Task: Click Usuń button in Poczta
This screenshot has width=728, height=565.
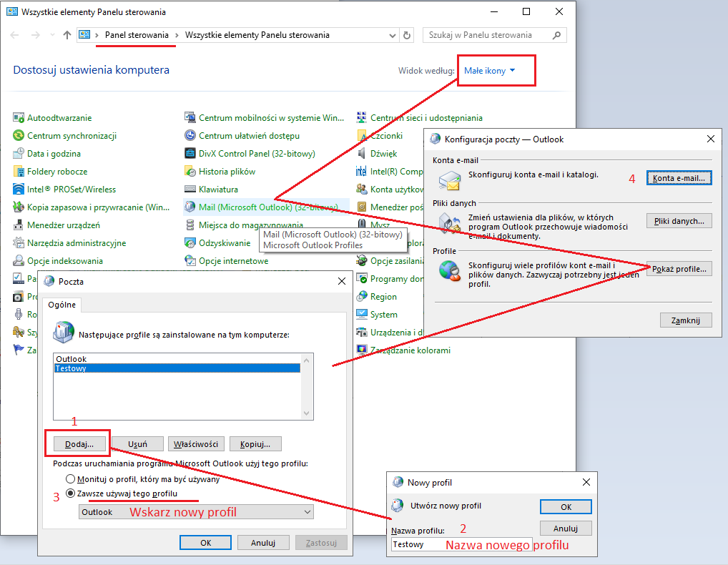Action: 137,444
